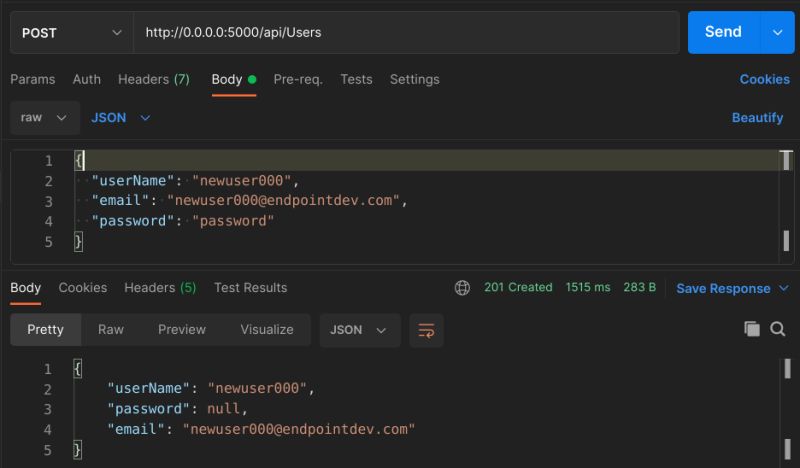Open request Headers (7) tab

154,80
